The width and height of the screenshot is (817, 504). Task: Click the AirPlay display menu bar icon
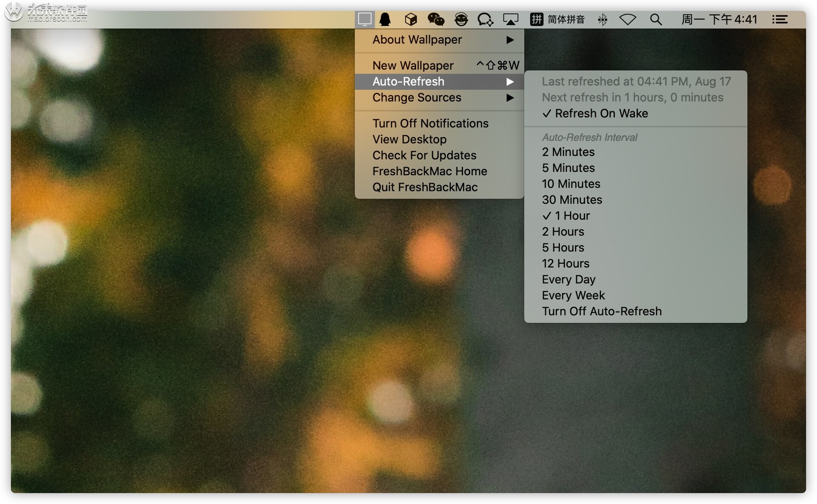510,19
